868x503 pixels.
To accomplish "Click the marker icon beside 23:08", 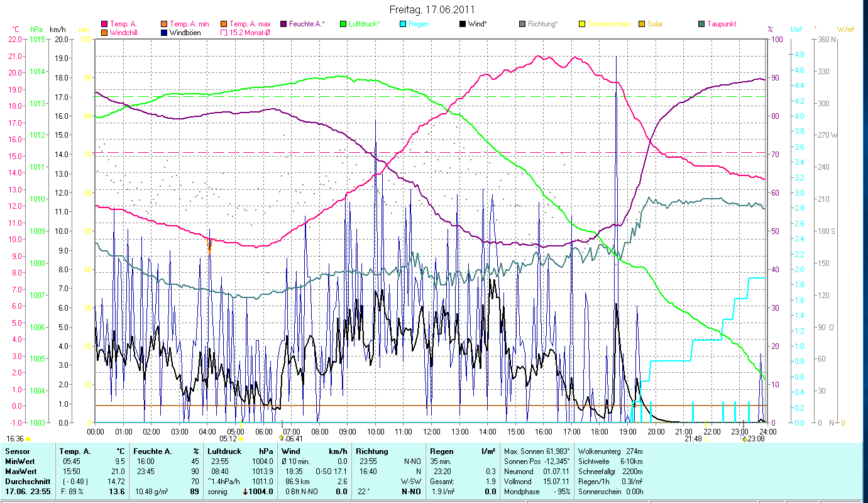I will (745, 439).
